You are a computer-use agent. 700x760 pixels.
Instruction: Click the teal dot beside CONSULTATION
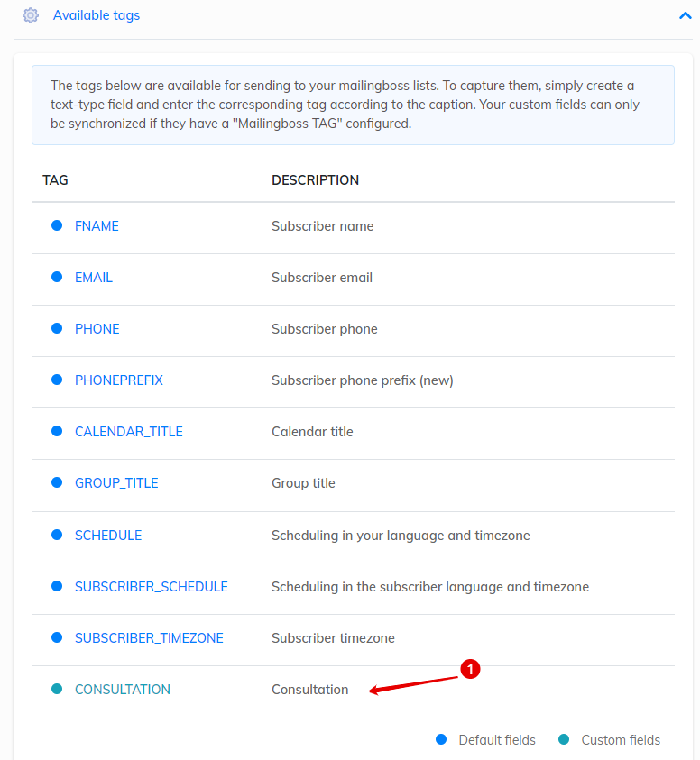pos(57,689)
